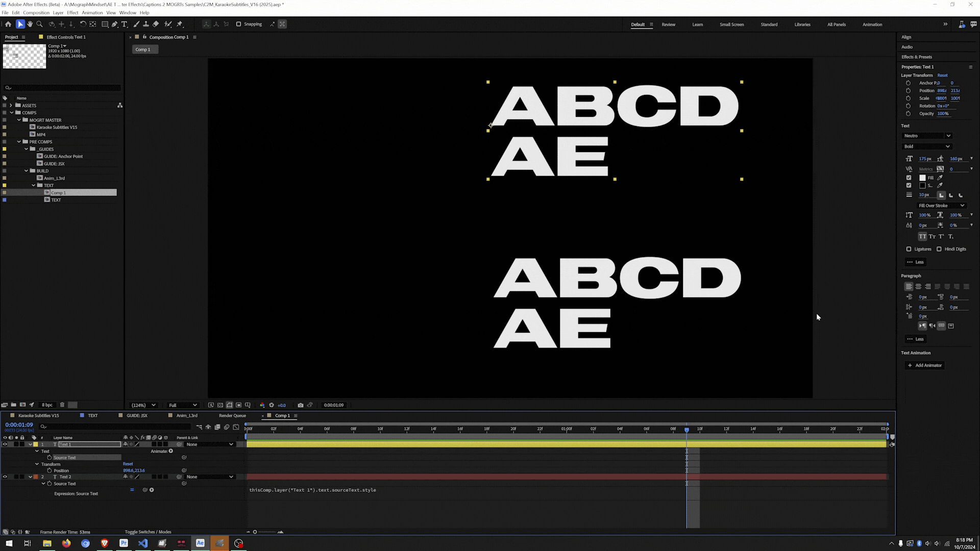Click the Position value 898.6,213.6 in timeline
980x551 pixels.
coord(134,470)
